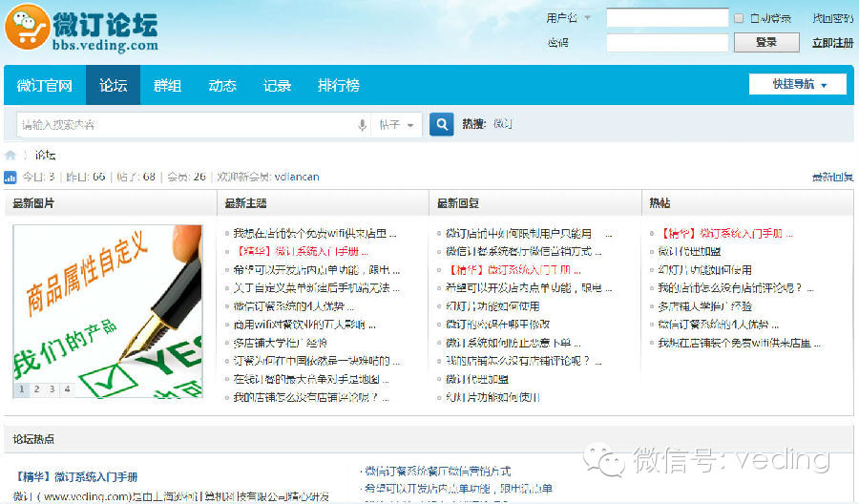Open the 用户名 login type dropdown
Screen dimensions: 859x504
pyautogui.click(x=568, y=18)
